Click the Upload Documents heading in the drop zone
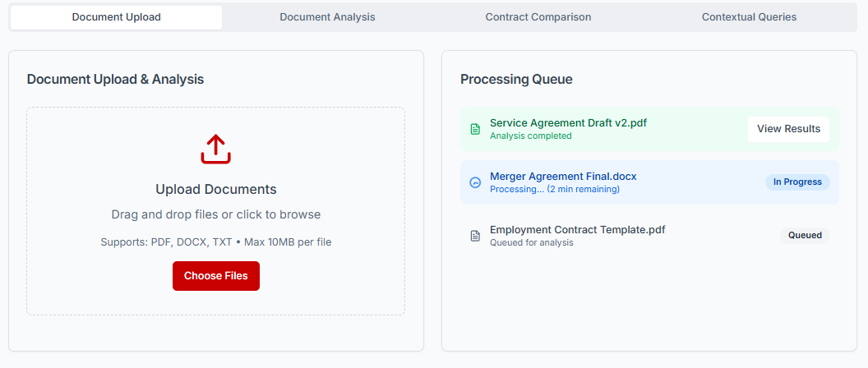The width and height of the screenshot is (868, 368). [215, 190]
